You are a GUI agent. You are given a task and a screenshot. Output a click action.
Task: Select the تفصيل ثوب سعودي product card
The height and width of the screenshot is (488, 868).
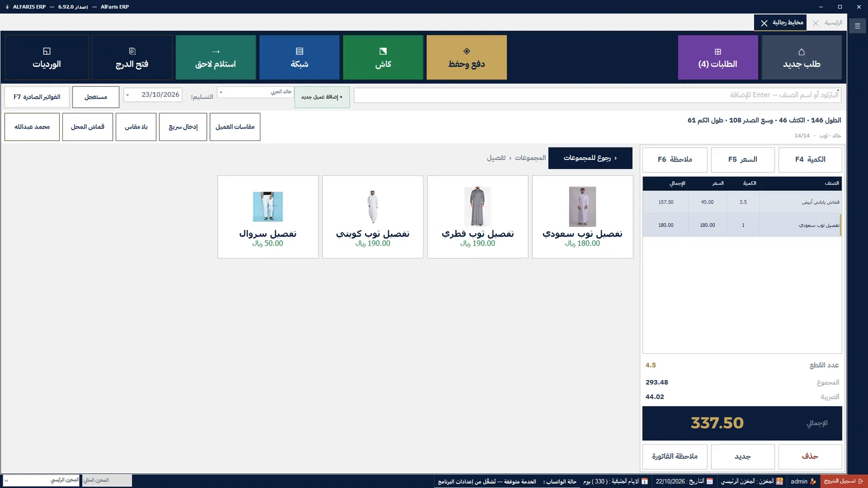click(x=583, y=217)
